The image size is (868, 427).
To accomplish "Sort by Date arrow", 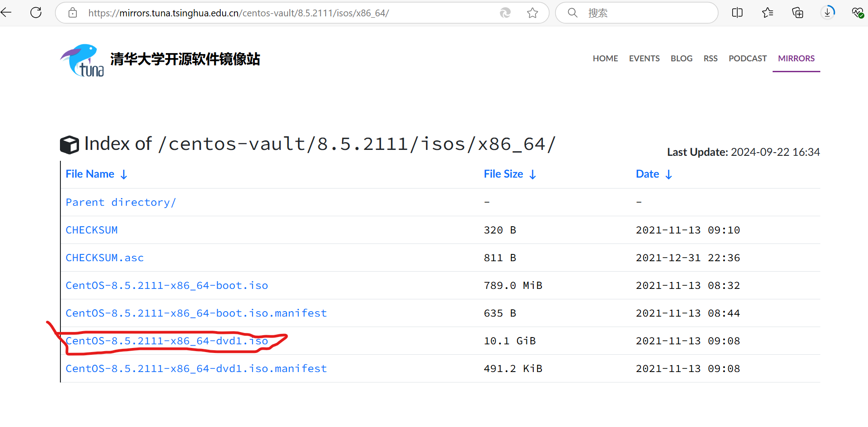I will tap(669, 174).
